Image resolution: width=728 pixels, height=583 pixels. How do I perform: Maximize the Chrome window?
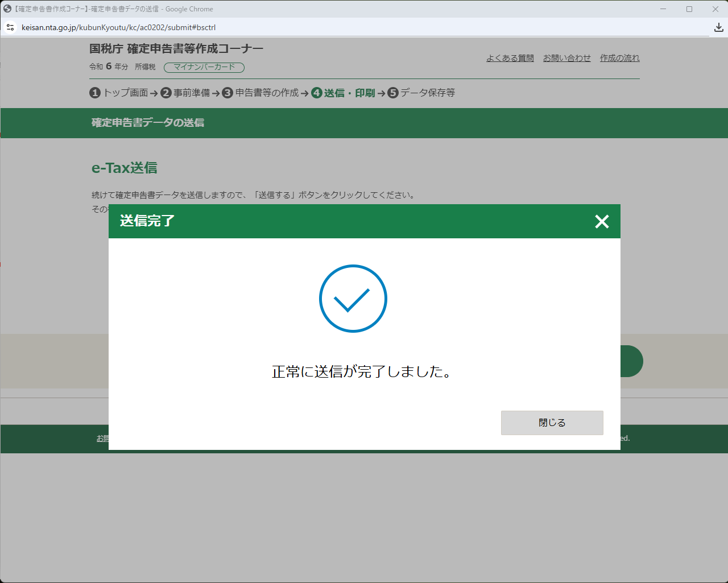689,9
